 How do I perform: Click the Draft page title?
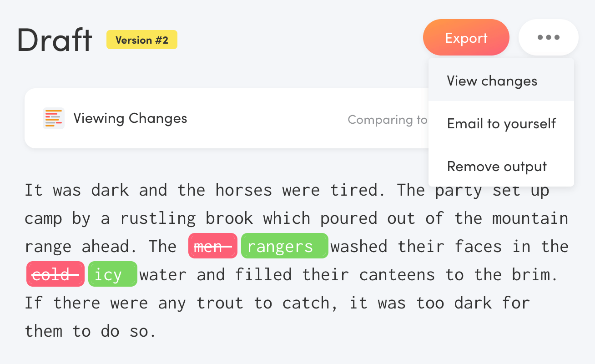(x=55, y=39)
